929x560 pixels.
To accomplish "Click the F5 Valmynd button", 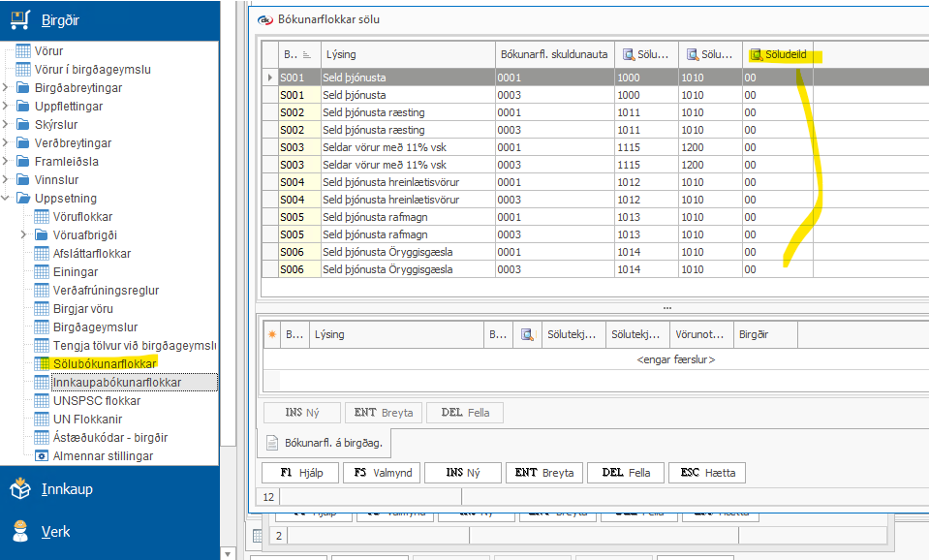I will click(x=384, y=472).
